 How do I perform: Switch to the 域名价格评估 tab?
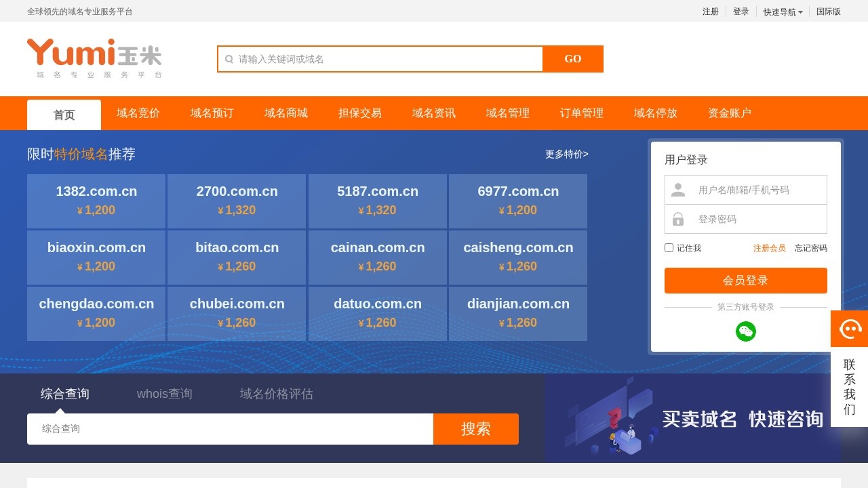tap(277, 394)
